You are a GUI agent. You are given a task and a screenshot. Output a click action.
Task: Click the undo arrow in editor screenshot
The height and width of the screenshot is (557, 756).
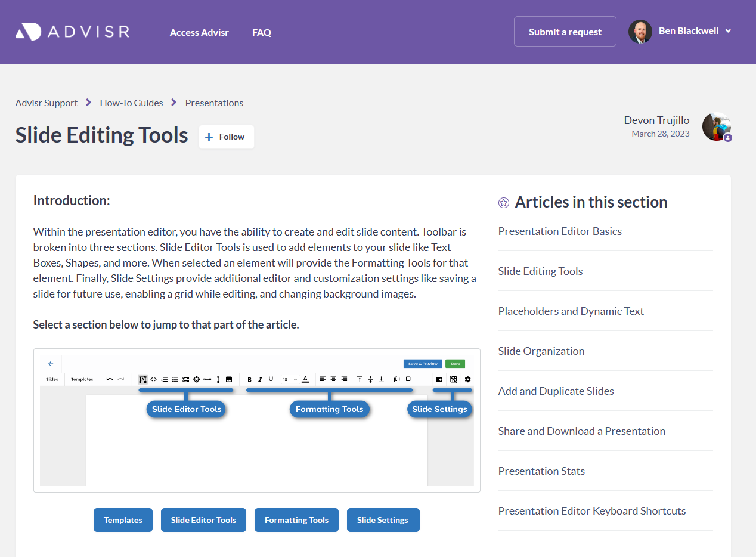point(110,379)
